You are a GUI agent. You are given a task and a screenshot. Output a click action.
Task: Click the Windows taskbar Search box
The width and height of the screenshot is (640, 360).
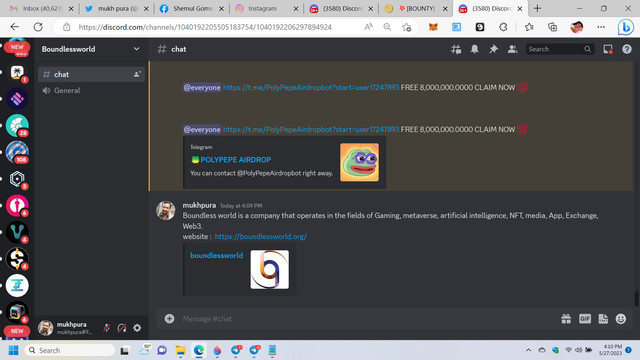pyautogui.click(x=70, y=350)
